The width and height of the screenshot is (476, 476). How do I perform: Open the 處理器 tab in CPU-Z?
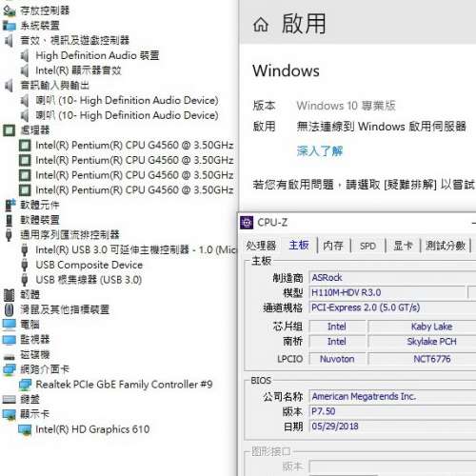[261, 246]
